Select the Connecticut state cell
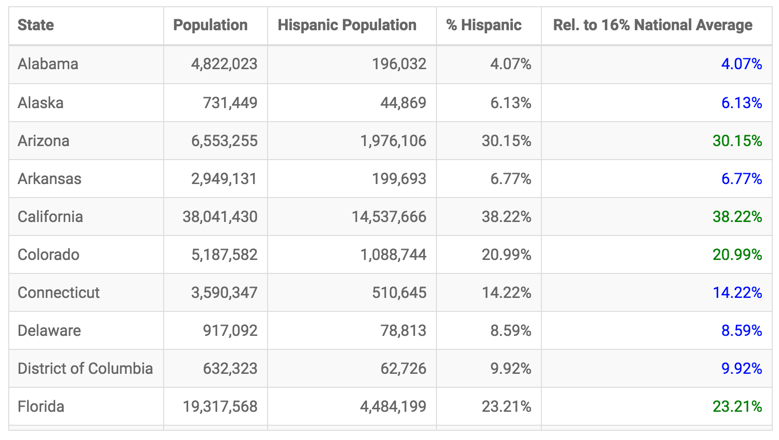Viewport: 779px width, 440px height. (59, 293)
